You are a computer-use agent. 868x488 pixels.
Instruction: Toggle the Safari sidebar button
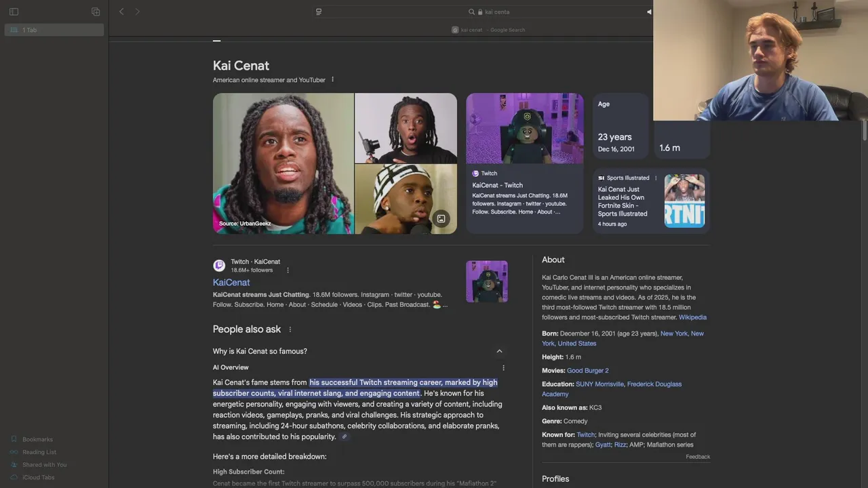tap(14, 12)
